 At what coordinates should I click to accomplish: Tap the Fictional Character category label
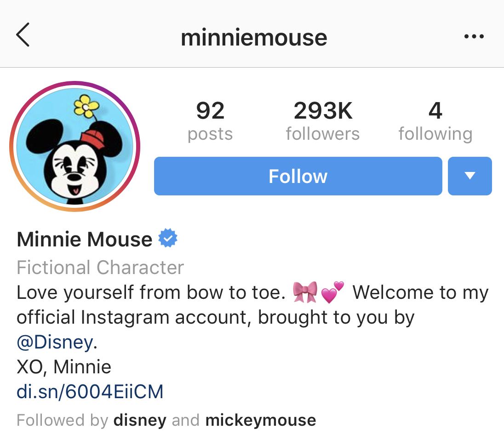[100, 267]
